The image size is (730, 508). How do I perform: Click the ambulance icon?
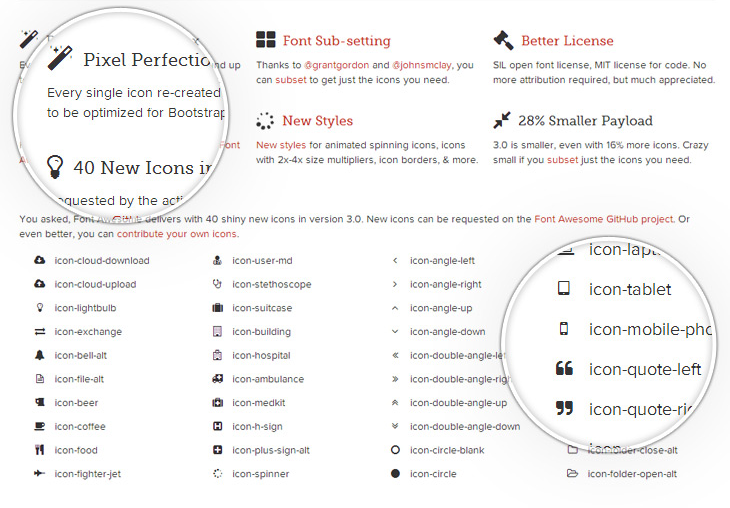pyautogui.click(x=217, y=379)
